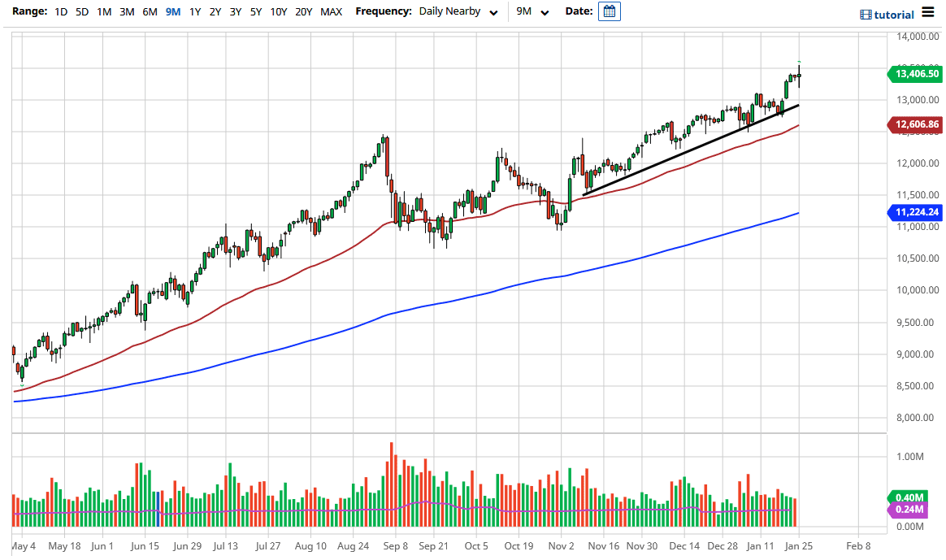The image size is (946, 560).
Task: Toggle the 10Y range selection
Action: pos(278,12)
